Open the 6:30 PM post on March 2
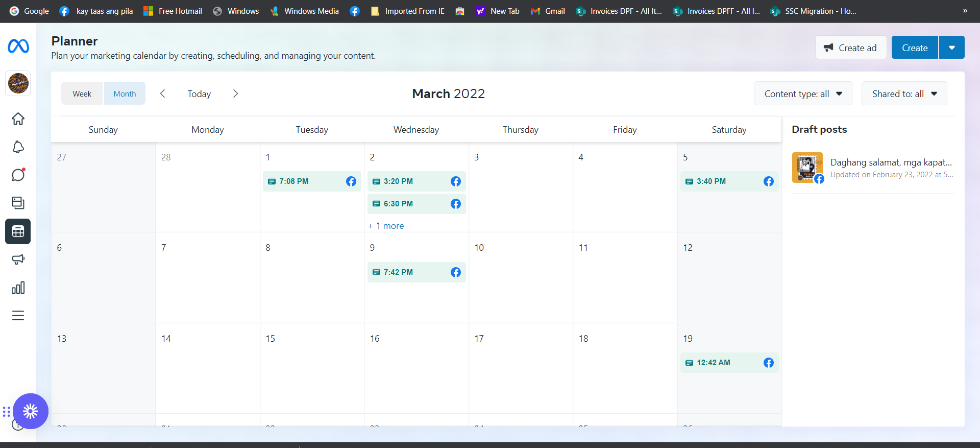The height and width of the screenshot is (448, 980). pos(416,204)
